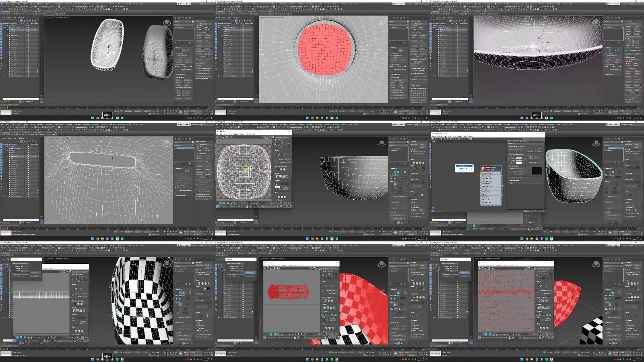Select the Material #25 Standard node
Image resolution: width=644 pixels, height=362 pixels.
pyautogui.click(x=491, y=168)
